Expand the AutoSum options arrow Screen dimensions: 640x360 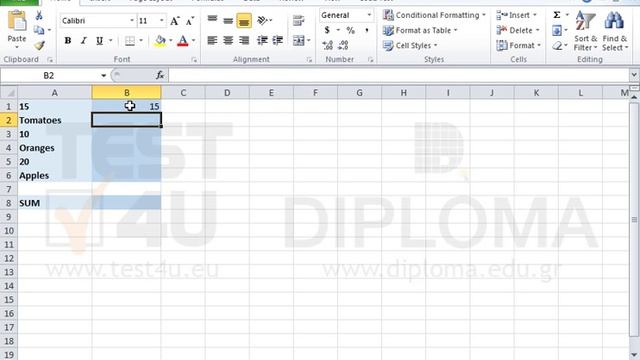pos(567,15)
